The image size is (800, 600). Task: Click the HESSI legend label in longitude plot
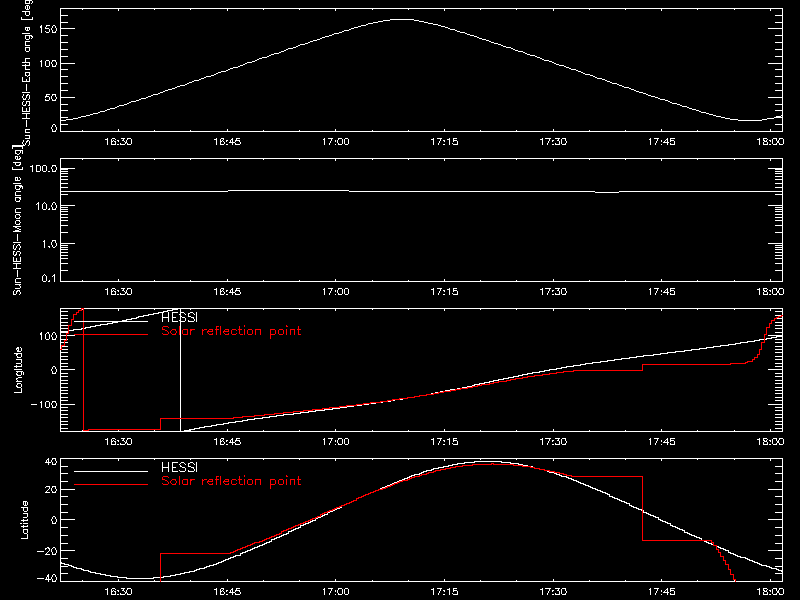pyautogui.click(x=179, y=317)
